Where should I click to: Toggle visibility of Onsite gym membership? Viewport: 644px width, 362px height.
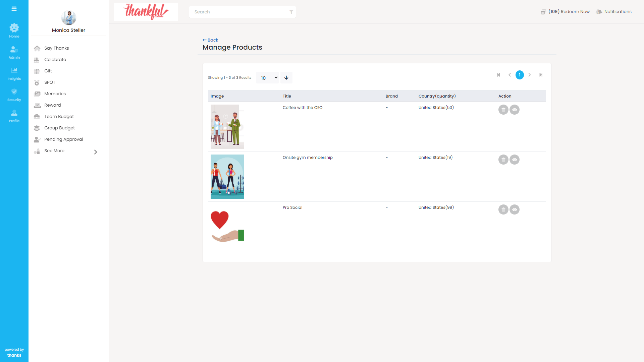515,160
